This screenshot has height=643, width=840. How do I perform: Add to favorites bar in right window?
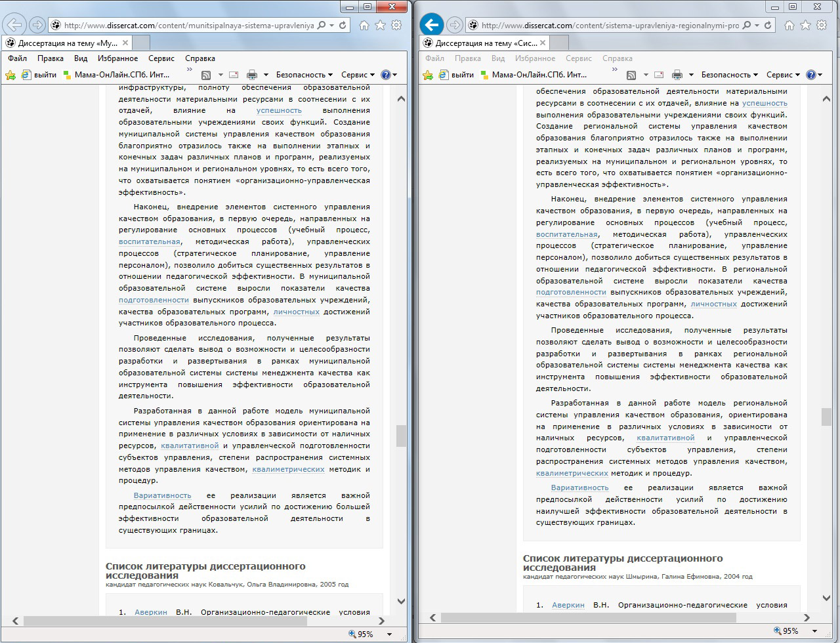tap(428, 75)
